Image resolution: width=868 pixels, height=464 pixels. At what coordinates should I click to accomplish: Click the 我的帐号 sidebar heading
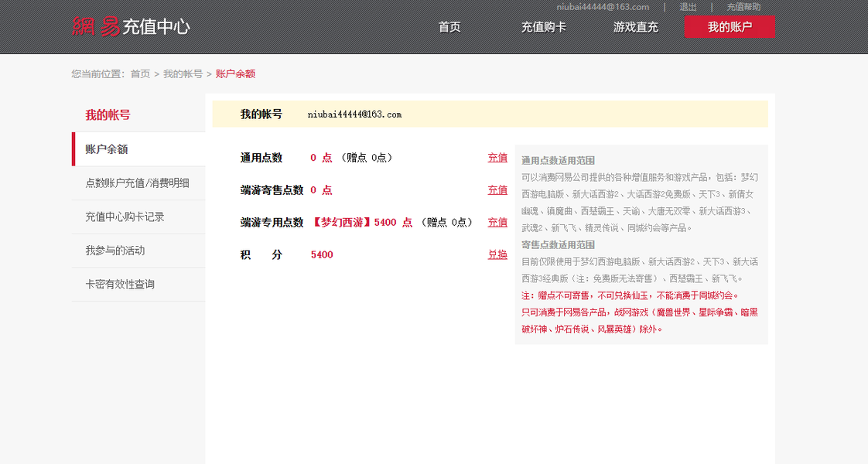coord(108,115)
